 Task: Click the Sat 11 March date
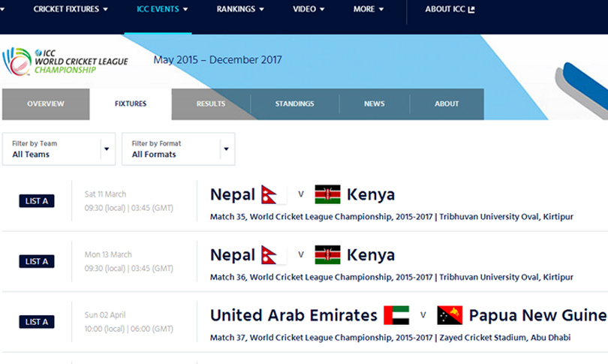pyautogui.click(x=106, y=194)
